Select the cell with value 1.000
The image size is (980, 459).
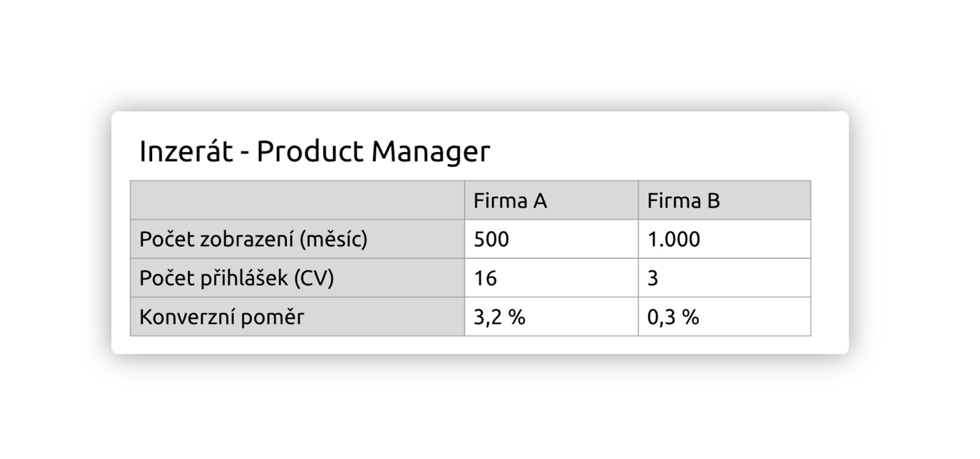pyautogui.click(x=725, y=239)
